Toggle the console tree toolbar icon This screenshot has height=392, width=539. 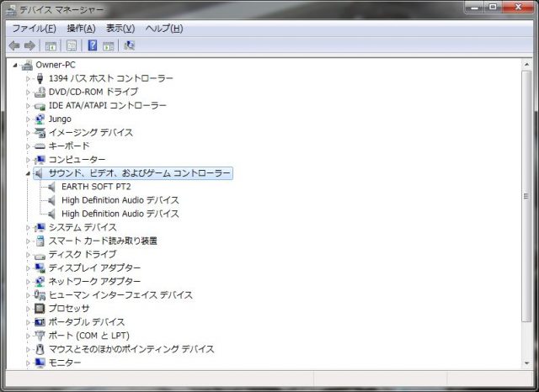[51, 45]
